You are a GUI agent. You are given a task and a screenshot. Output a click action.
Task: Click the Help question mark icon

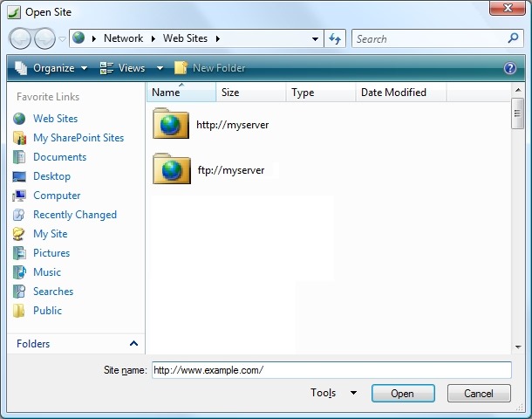pos(510,68)
